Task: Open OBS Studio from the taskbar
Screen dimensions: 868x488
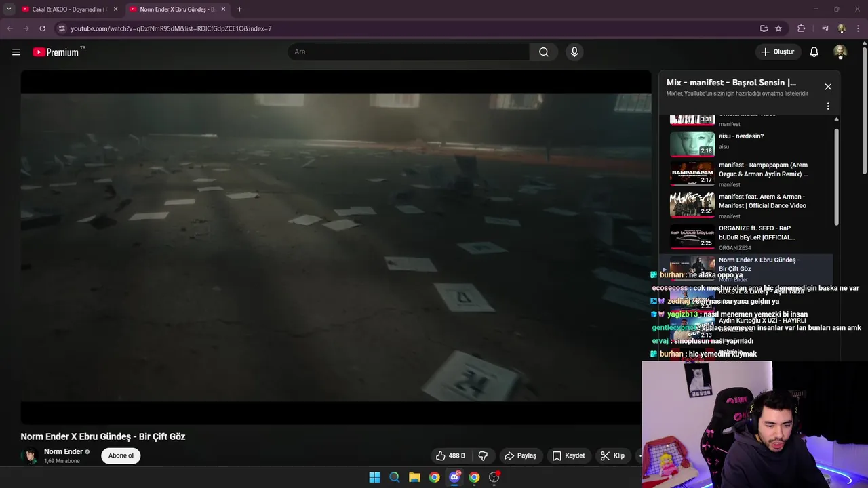Action: click(494, 477)
